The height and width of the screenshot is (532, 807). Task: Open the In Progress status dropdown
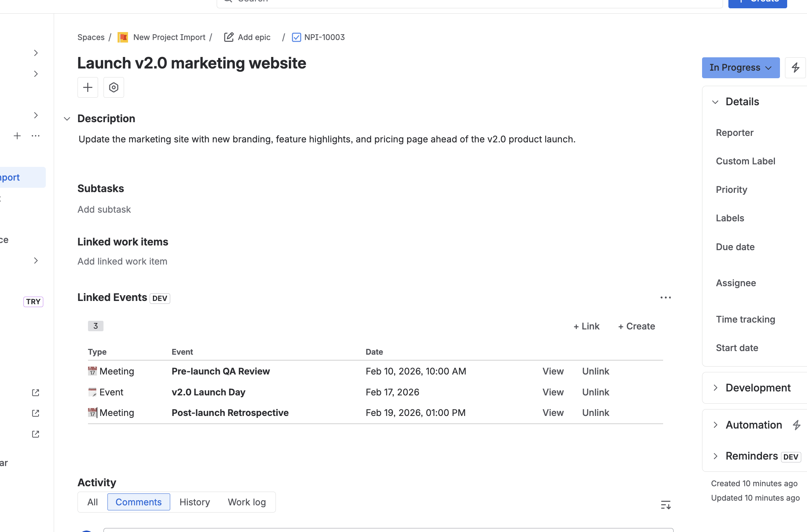(741, 67)
